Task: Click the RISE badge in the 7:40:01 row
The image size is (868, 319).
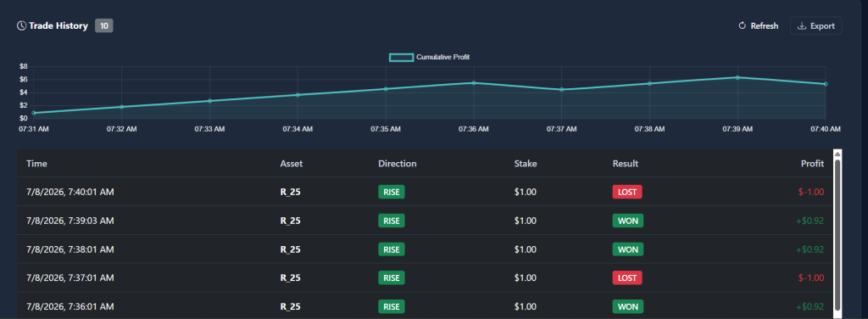Action: (x=392, y=192)
